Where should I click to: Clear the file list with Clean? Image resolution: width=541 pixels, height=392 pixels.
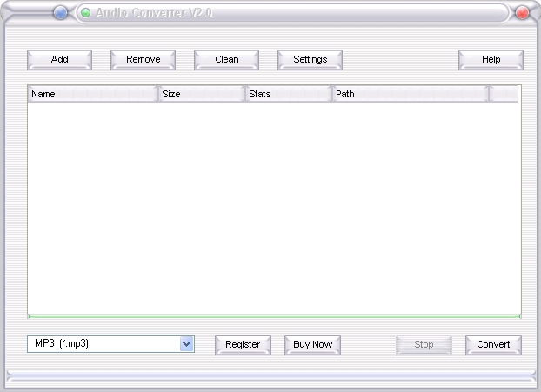(x=227, y=60)
